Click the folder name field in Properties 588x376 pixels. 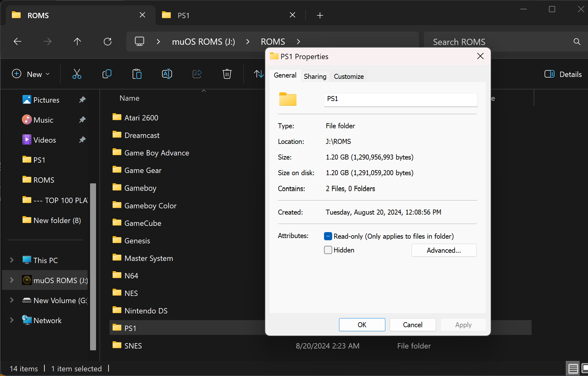401,100
